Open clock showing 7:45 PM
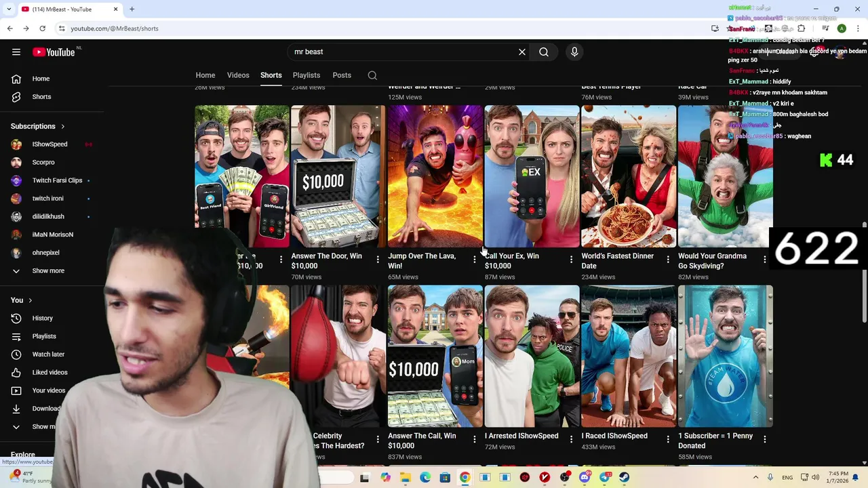The height and width of the screenshot is (488, 868). pos(838,477)
